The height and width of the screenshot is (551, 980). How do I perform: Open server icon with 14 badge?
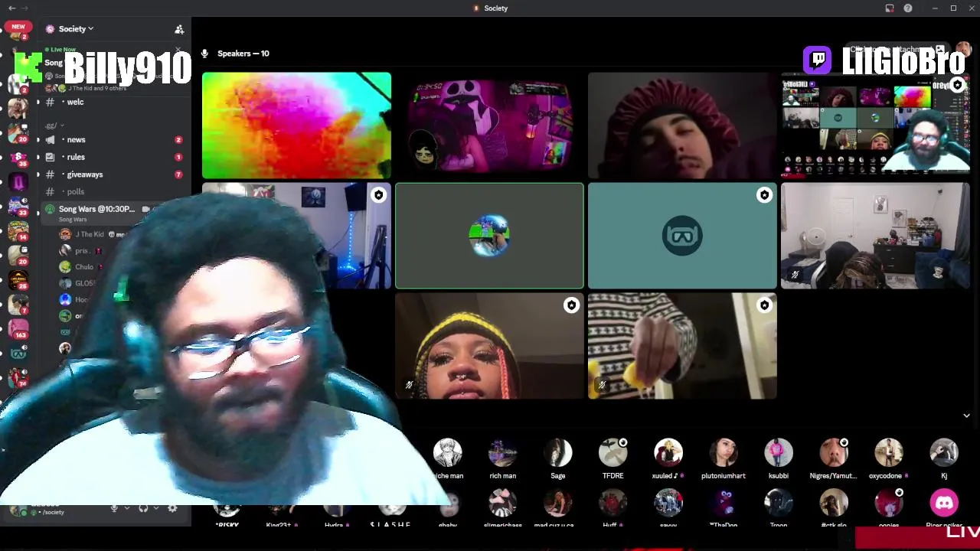(x=18, y=230)
